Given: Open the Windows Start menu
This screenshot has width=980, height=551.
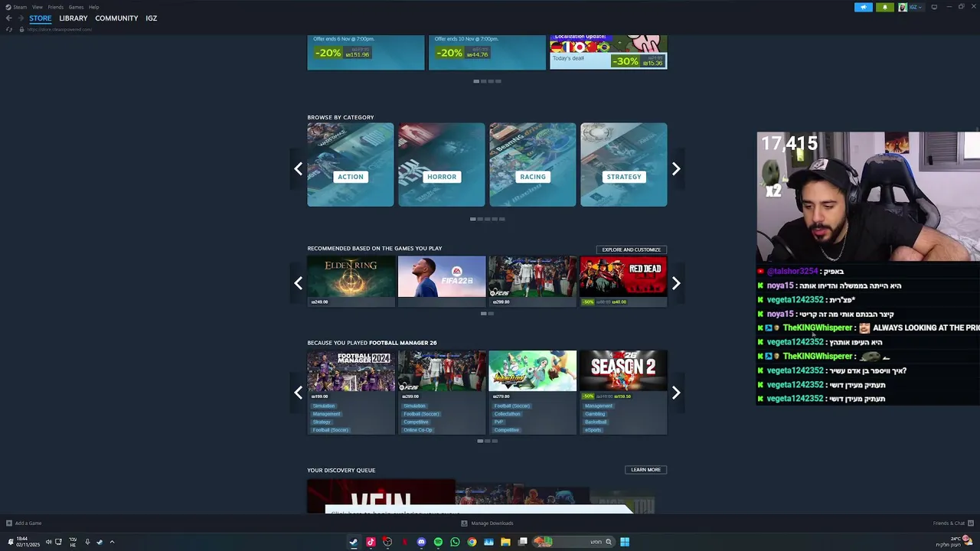Looking at the screenshot, I should [x=625, y=542].
